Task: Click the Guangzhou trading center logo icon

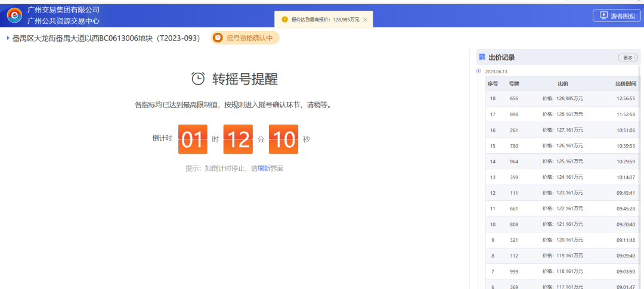Action: [15, 15]
